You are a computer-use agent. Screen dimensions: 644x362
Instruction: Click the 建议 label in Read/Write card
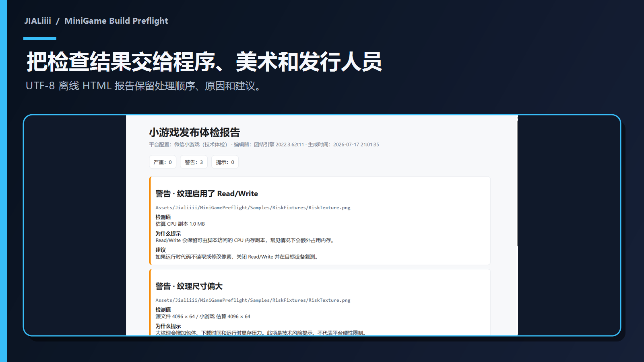coord(161,250)
